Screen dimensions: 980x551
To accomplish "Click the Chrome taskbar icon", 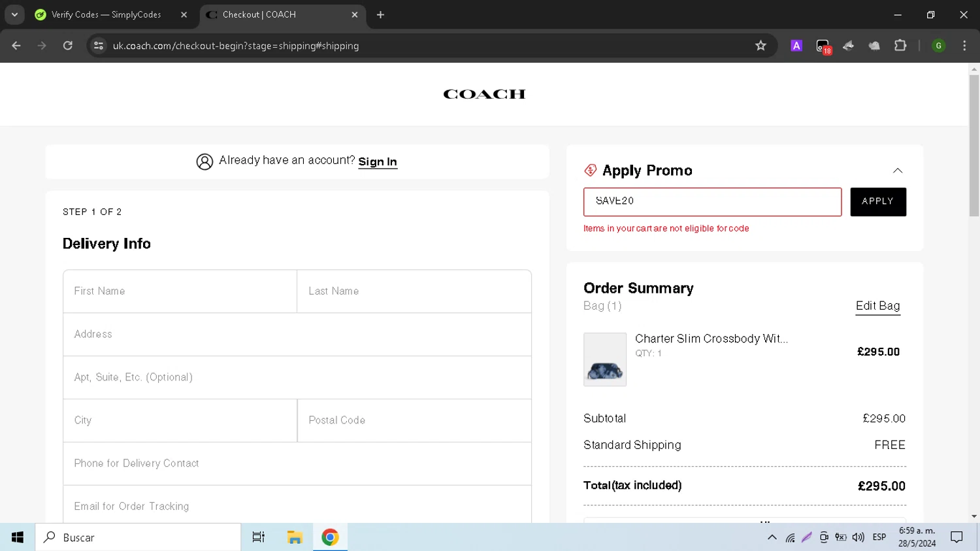I will (330, 537).
